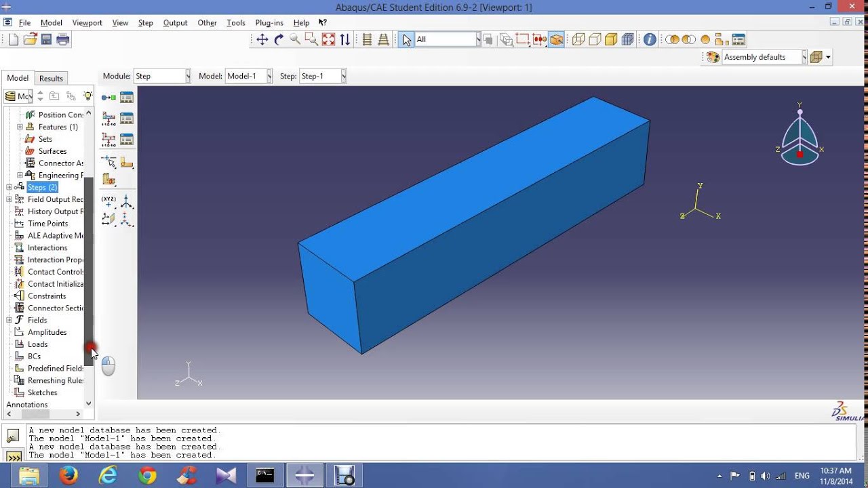Image resolution: width=868 pixels, height=488 pixels.
Task: Open the Assembly defaults color dropdown
Action: pyautogui.click(x=765, y=57)
